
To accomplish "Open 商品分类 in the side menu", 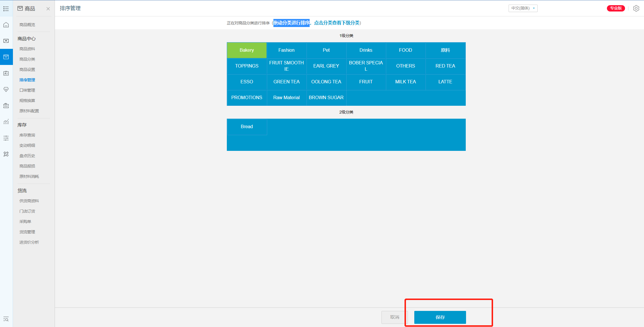I will tap(27, 59).
